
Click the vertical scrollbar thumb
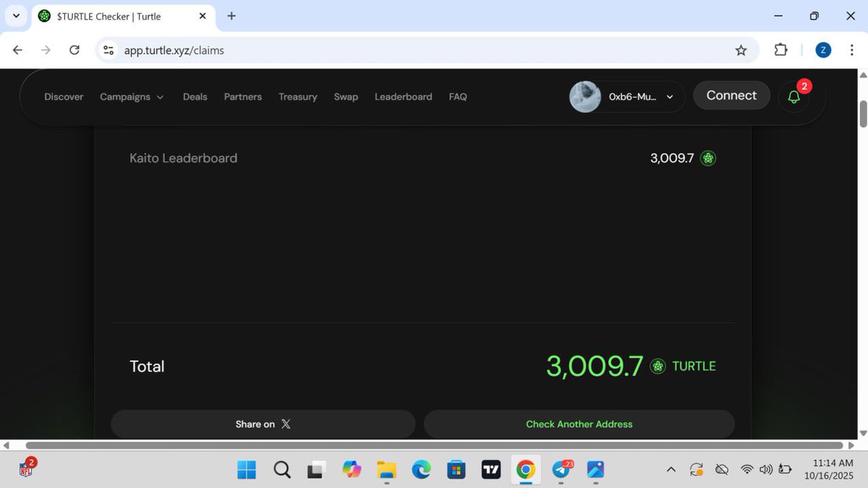[x=862, y=113]
